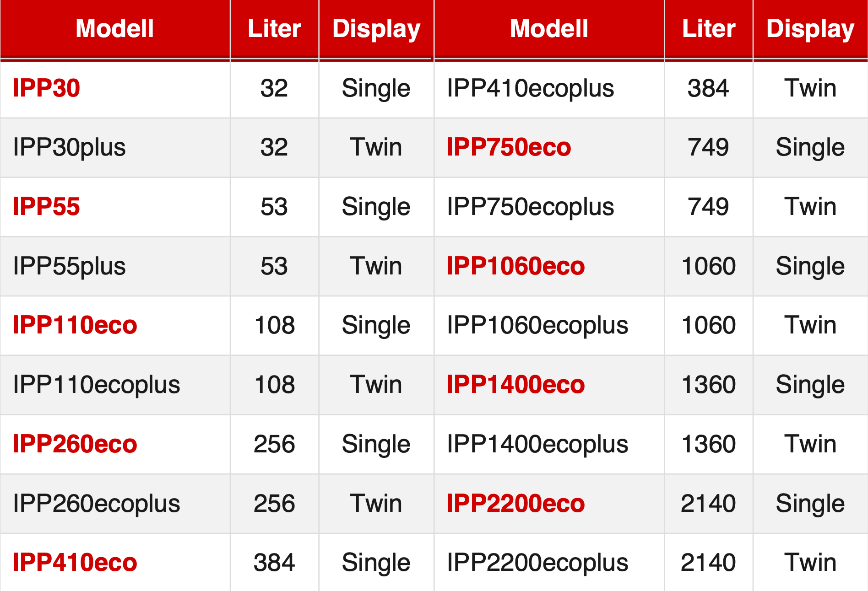Screen dimensions: 868x591
Task: Select the IPP1400eco model name
Action: (x=515, y=384)
